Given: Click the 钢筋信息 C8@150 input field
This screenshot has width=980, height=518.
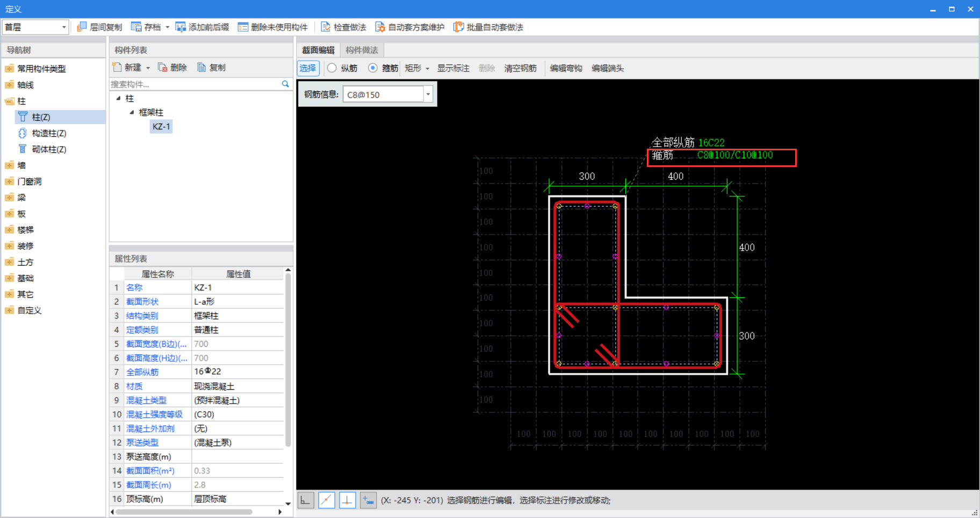Looking at the screenshot, I should pos(383,94).
